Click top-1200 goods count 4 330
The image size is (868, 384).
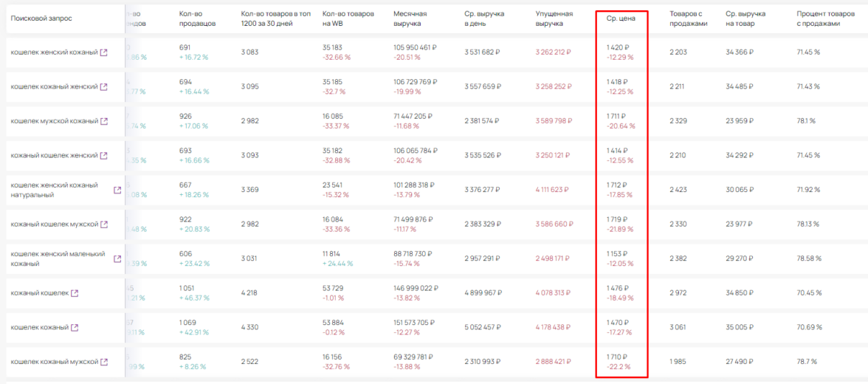pyautogui.click(x=249, y=327)
